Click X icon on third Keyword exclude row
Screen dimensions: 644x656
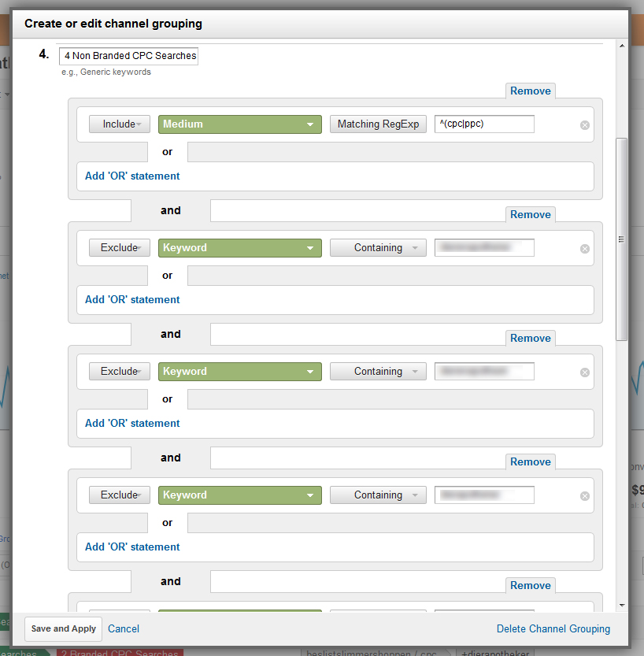pos(585,496)
